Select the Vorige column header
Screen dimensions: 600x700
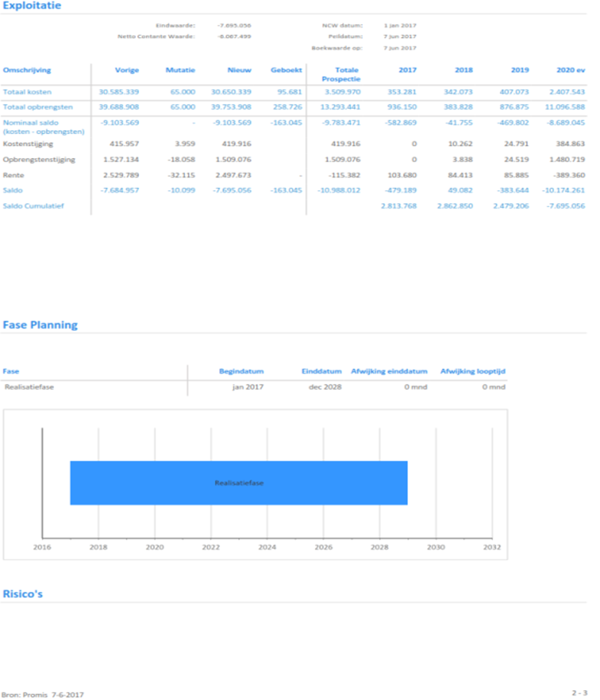click(127, 70)
